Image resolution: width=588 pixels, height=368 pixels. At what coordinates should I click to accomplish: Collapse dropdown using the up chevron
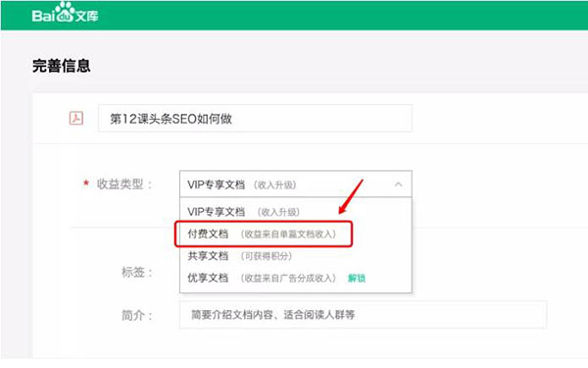coord(398,184)
